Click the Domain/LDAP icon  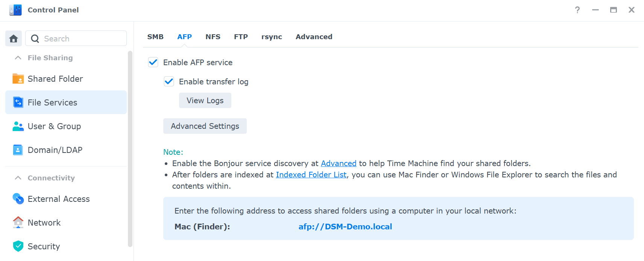click(18, 150)
